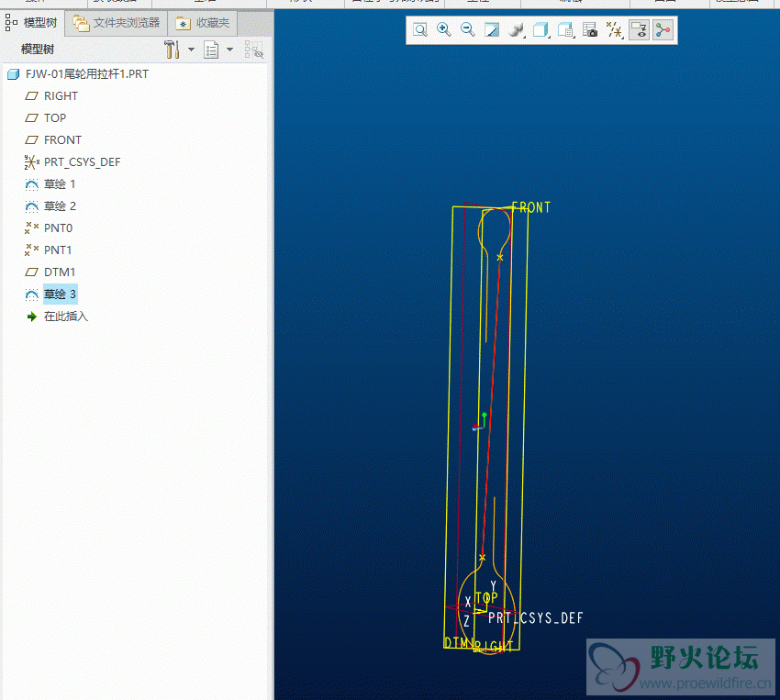Click the Refit zoom-to-fit icon
This screenshot has height=700, width=780.
click(x=420, y=30)
